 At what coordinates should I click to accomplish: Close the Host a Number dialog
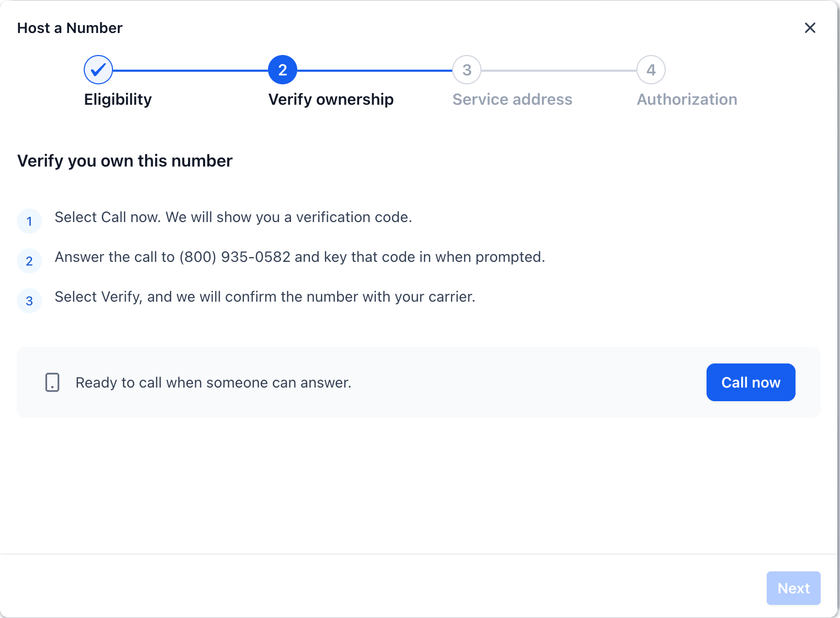point(810,28)
